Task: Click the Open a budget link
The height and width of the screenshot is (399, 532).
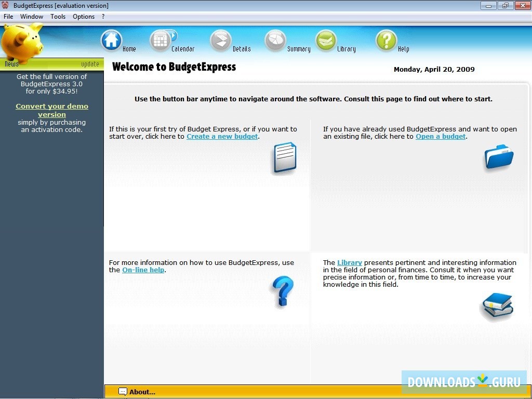Action: [440, 136]
